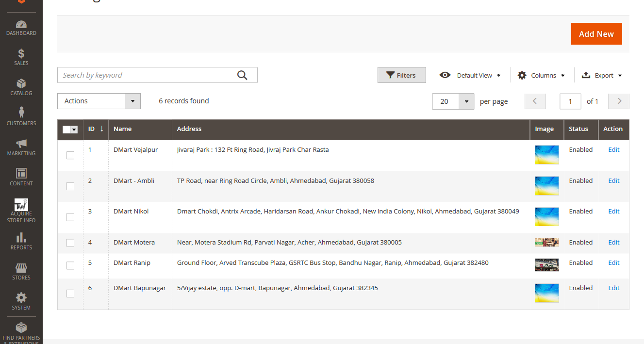Open the Catalog box icon

point(21,83)
